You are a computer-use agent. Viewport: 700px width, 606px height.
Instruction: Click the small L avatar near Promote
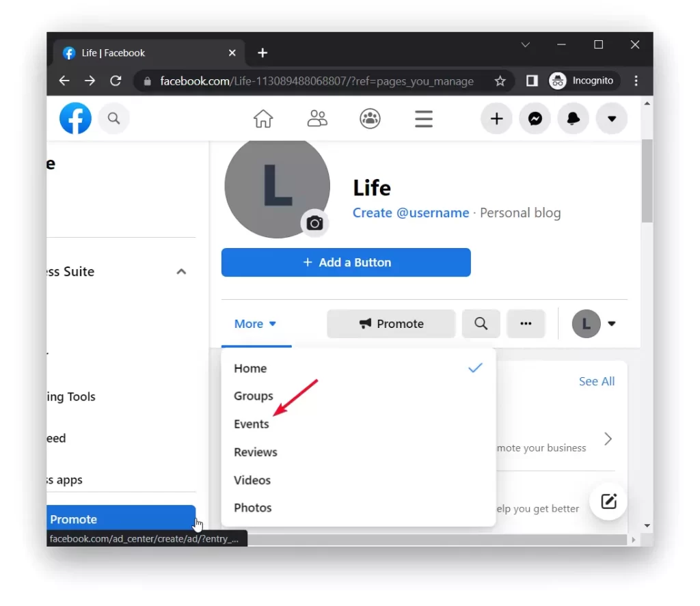coord(586,324)
